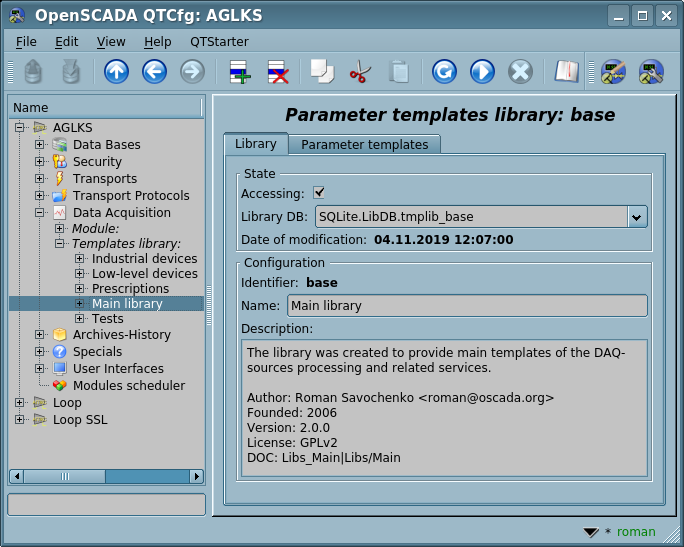
Task: Click the Archives-History box icon
Action: click(x=59, y=335)
